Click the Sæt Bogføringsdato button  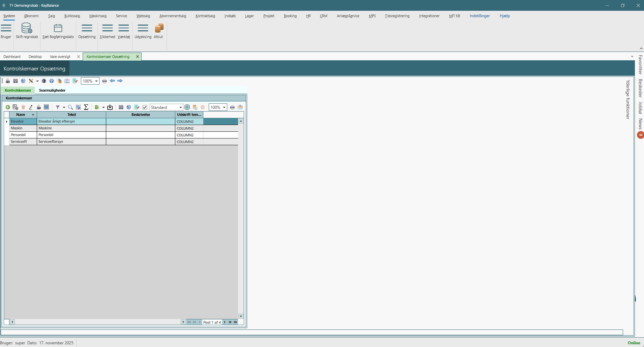58,31
